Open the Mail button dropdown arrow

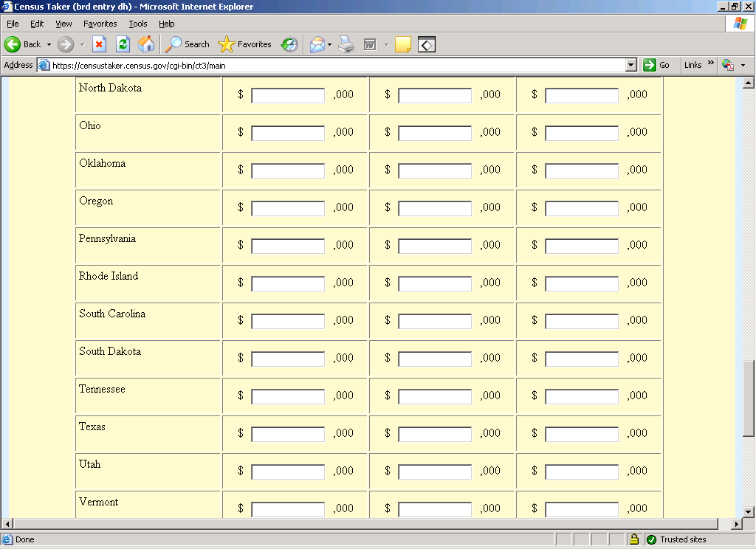click(330, 44)
